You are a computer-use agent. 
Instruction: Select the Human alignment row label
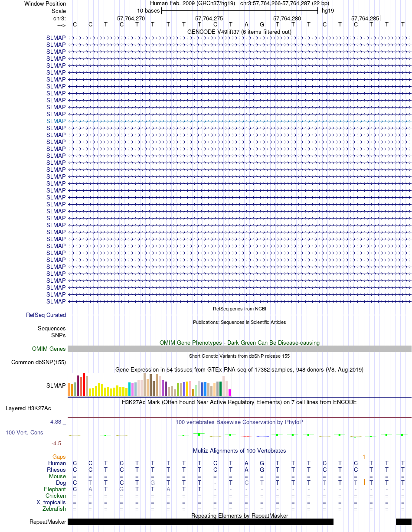click(x=57, y=463)
